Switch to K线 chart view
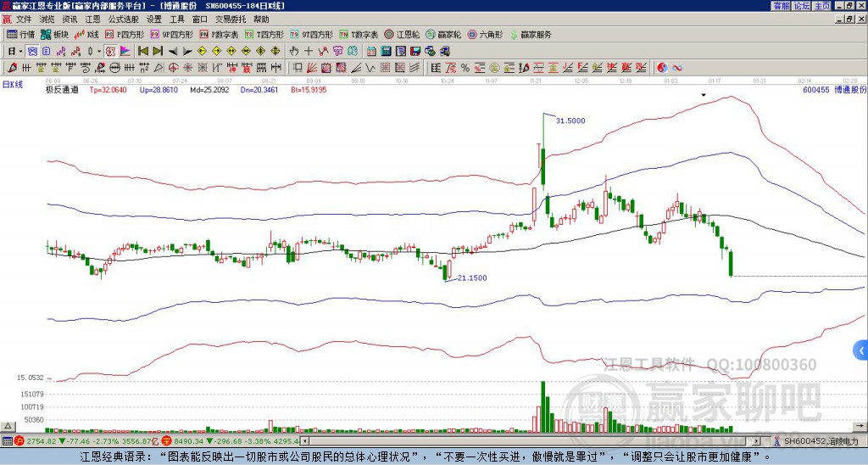 point(86,34)
